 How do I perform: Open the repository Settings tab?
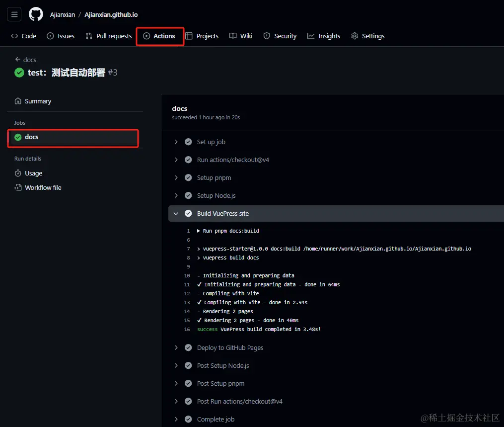(x=368, y=36)
